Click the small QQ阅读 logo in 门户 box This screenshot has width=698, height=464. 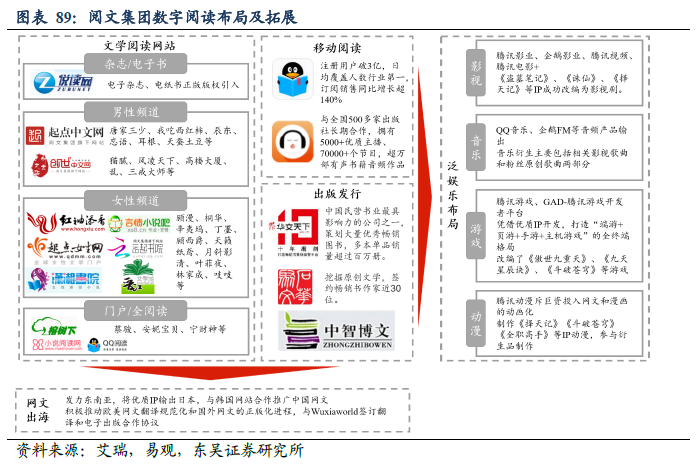point(108,345)
